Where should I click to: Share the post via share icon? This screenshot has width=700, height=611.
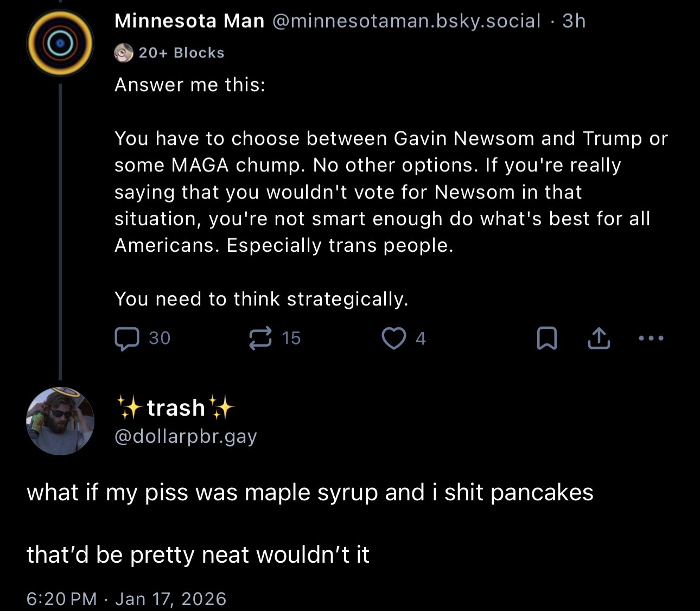tap(599, 338)
